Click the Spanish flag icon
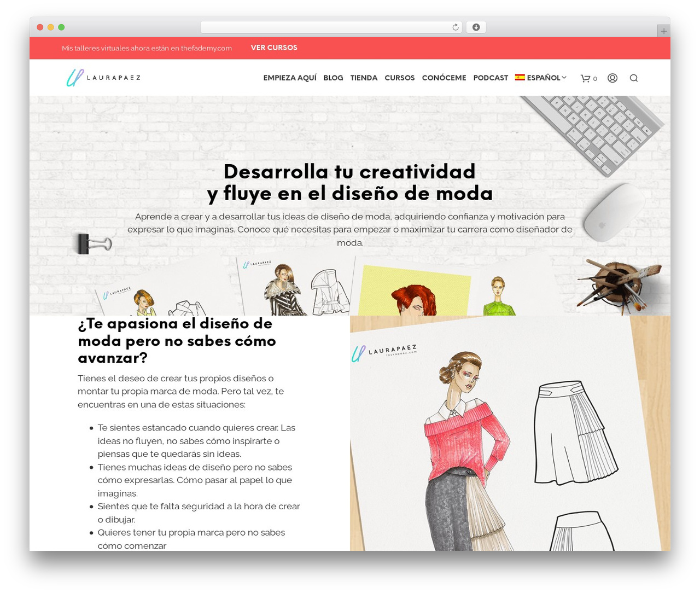 pos(520,78)
